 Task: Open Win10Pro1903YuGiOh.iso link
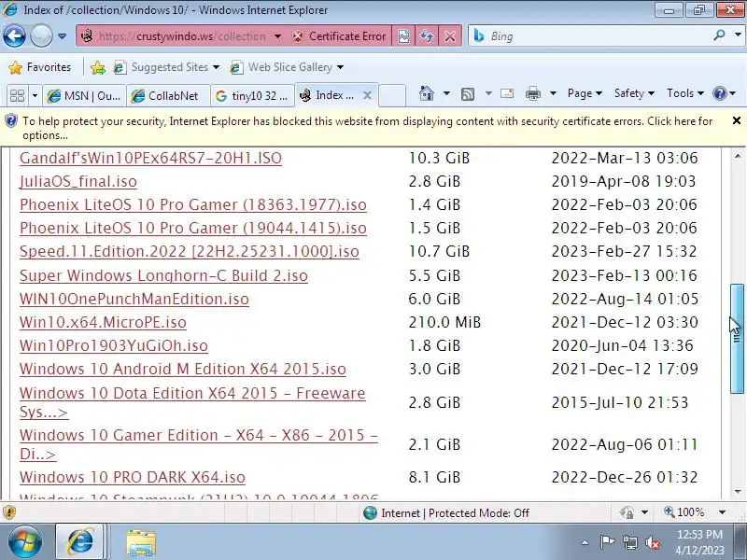pos(114,345)
